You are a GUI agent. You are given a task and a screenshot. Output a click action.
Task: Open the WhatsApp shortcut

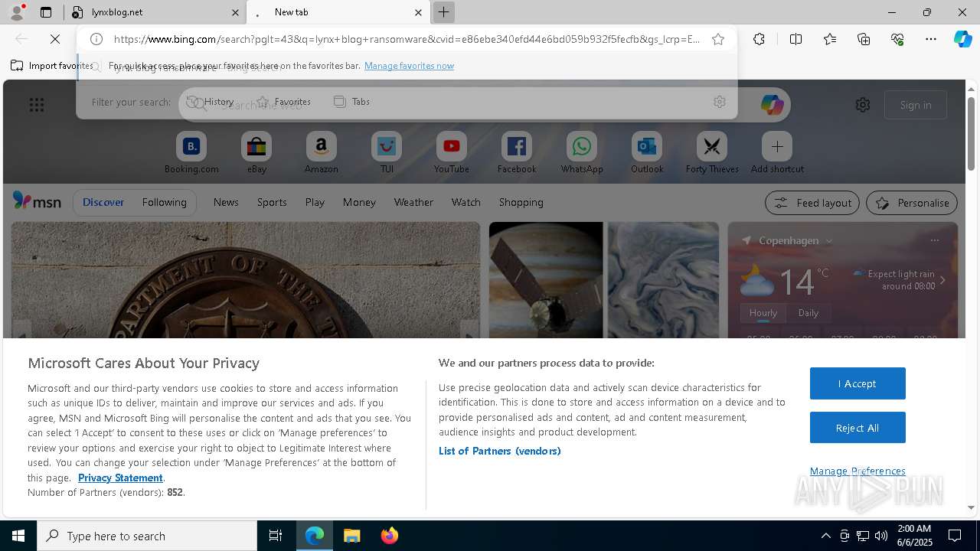click(582, 152)
